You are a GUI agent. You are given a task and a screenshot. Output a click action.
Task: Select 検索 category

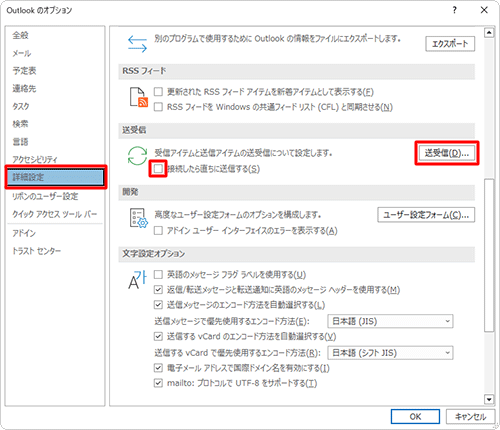55,124
